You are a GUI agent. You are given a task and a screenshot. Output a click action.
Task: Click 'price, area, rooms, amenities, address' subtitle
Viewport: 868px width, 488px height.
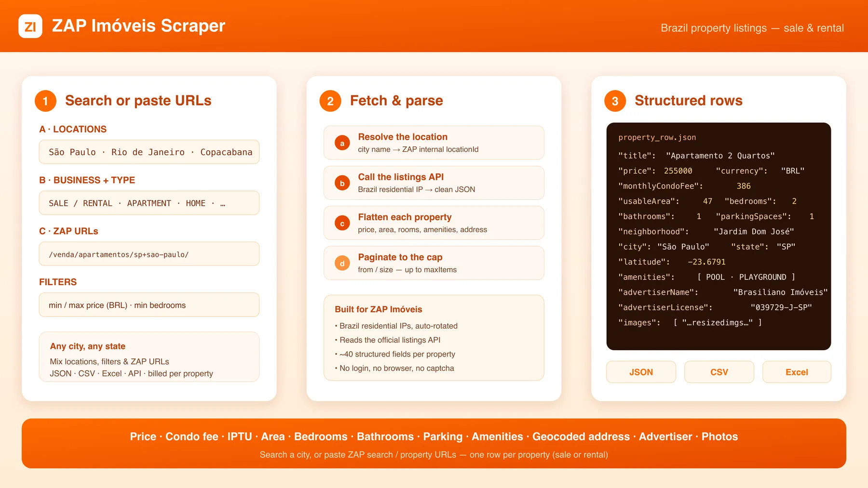pyautogui.click(x=422, y=230)
